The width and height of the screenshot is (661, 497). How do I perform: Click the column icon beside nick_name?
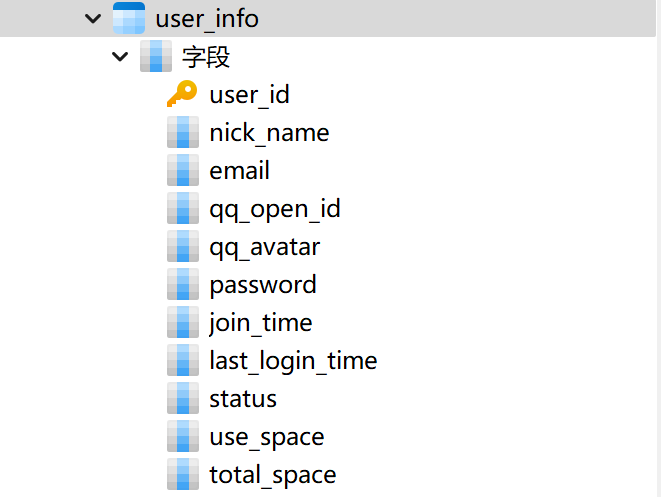pyautogui.click(x=183, y=132)
